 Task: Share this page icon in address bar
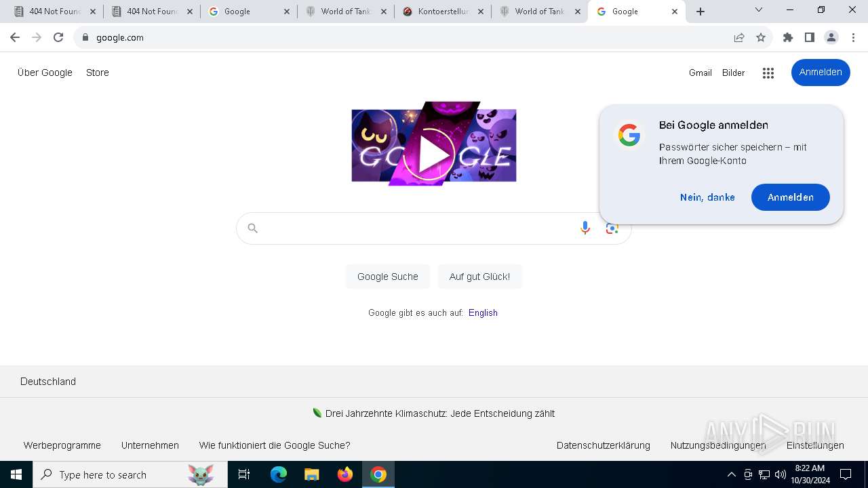[x=739, y=37]
